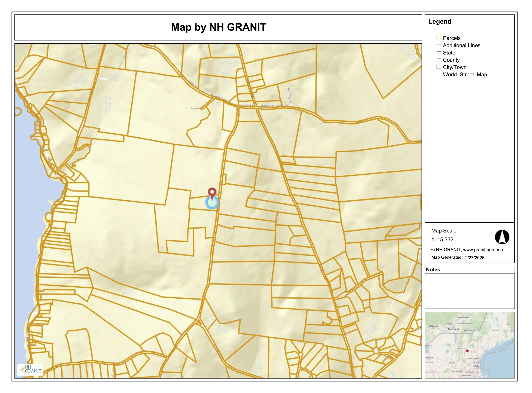Click the Notes header bar
This screenshot has height=393, width=532.
469,270
